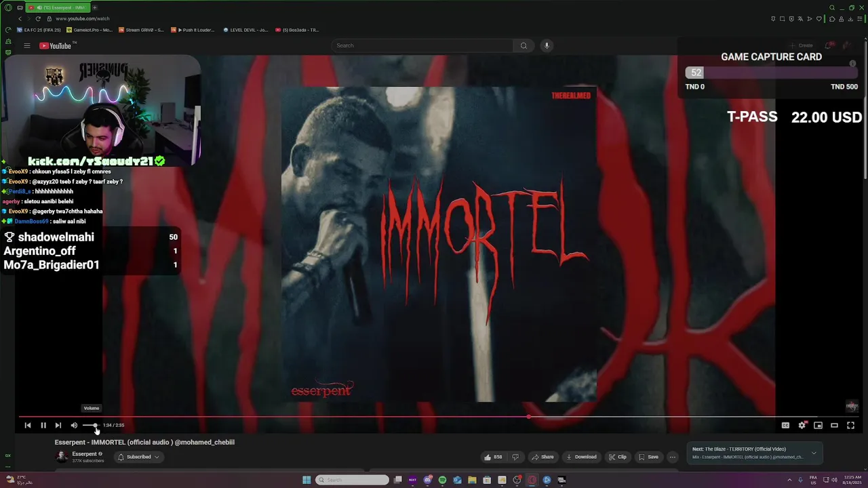Viewport: 868px width, 488px height.
Task: Open the taskbar clock and date
Action: (852, 480)
